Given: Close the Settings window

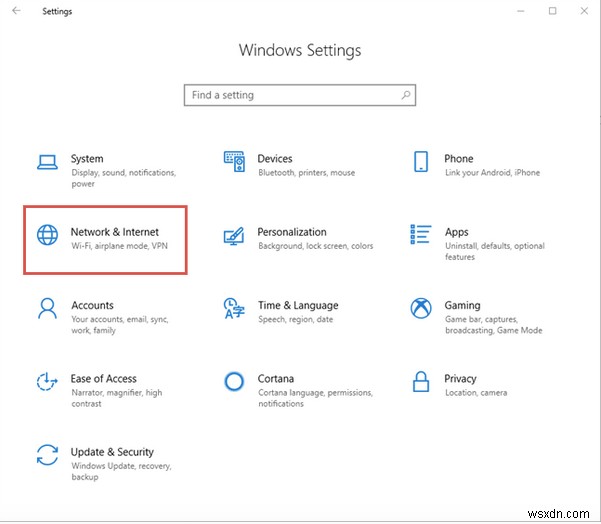Looking at the screenshot, I should [x=584, y=11].
